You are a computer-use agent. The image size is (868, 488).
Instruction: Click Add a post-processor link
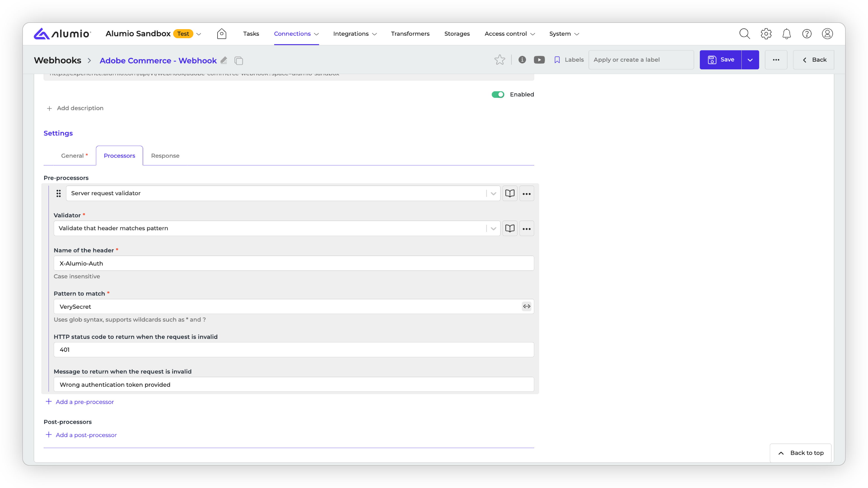pyautogui.click(x=86, y=435)
